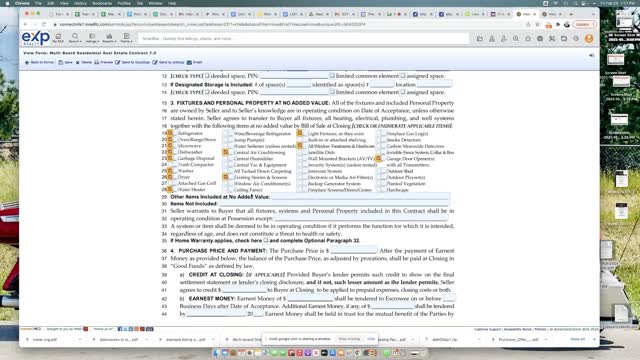Click the add contact person icon
640x360 pixels.
(504, 38)
